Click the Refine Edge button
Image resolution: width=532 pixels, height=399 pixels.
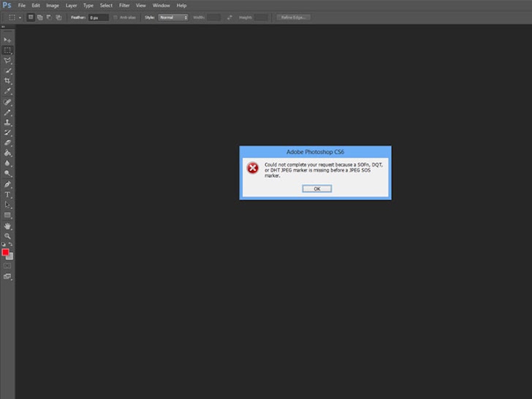click(294, 18)
